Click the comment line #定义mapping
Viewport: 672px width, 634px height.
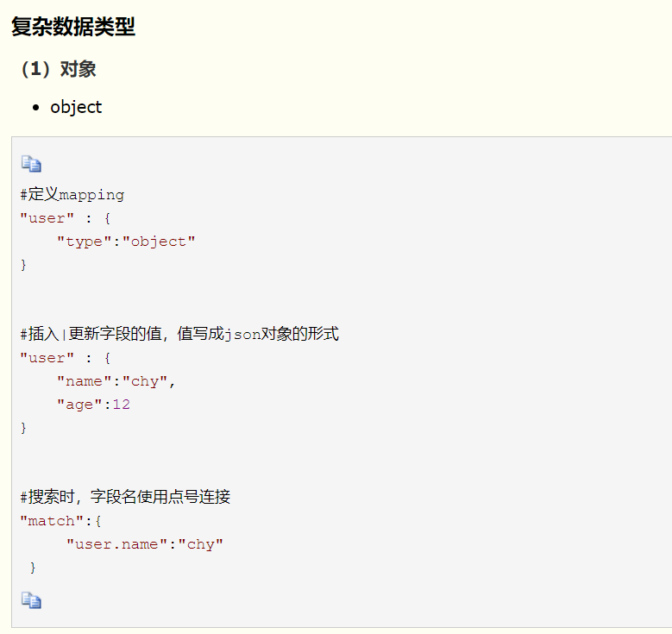click(72, 195)
